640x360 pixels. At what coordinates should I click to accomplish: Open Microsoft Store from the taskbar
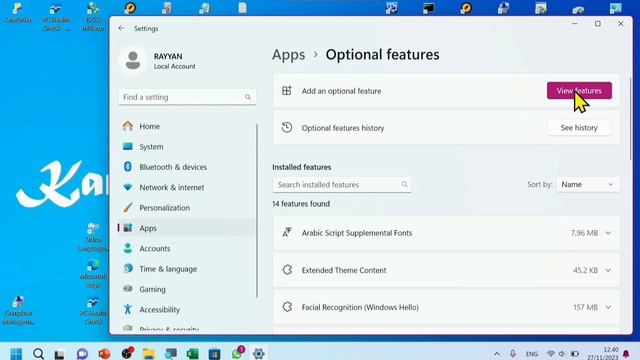click(214, 354)
